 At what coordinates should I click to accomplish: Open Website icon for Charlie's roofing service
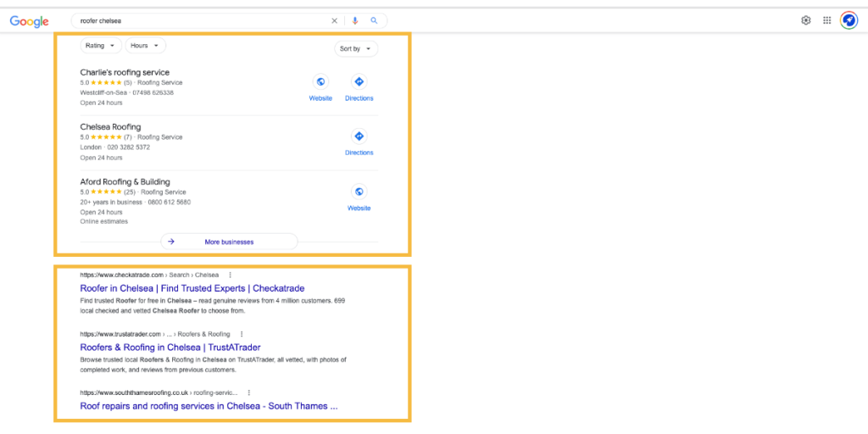click(320, 82)
